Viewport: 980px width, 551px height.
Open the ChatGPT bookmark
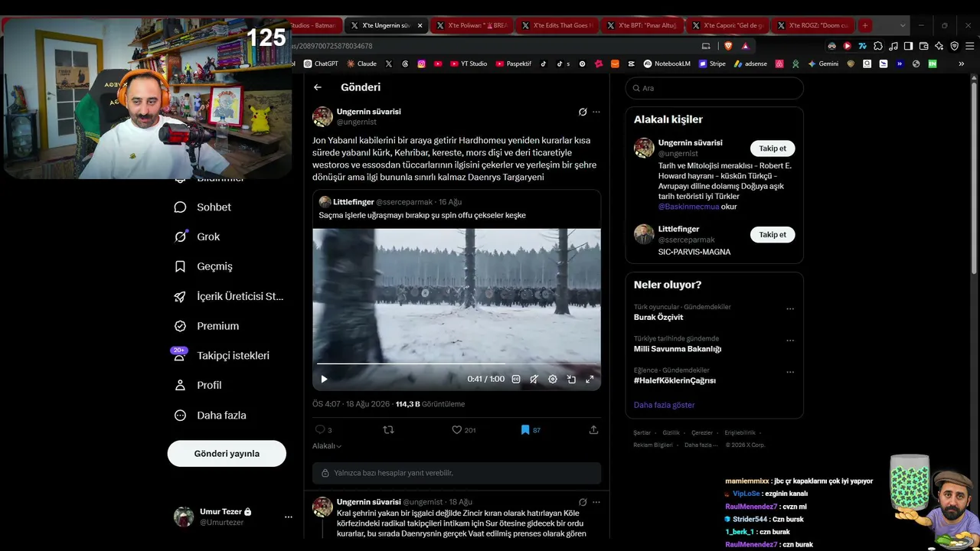tap(321, 64)
